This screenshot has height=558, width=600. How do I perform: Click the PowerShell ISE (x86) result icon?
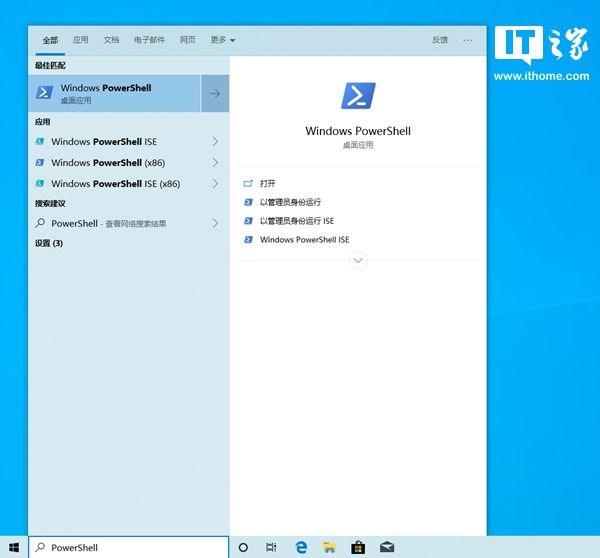point(40,184)
